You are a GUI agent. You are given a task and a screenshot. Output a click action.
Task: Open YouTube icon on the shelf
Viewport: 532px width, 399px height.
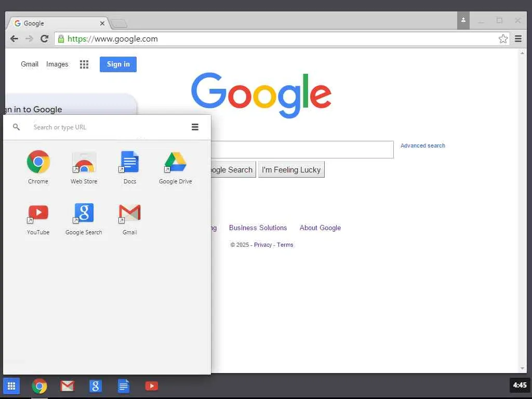[151, 386]
